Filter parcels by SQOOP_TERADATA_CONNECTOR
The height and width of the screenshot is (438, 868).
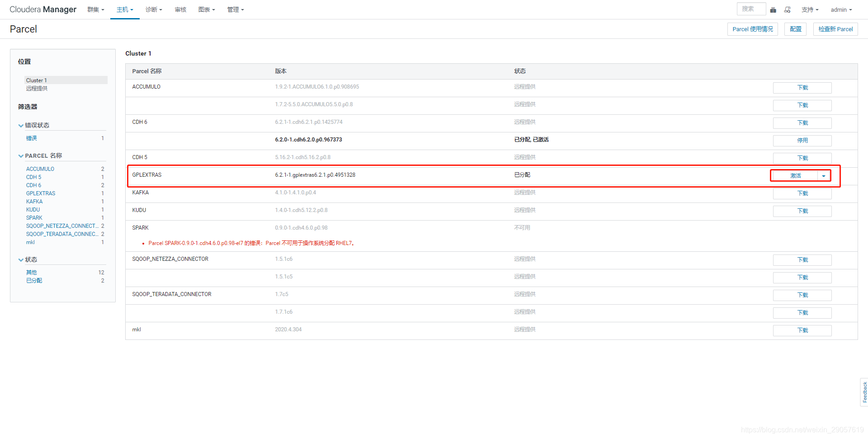(x=62, y=234)
